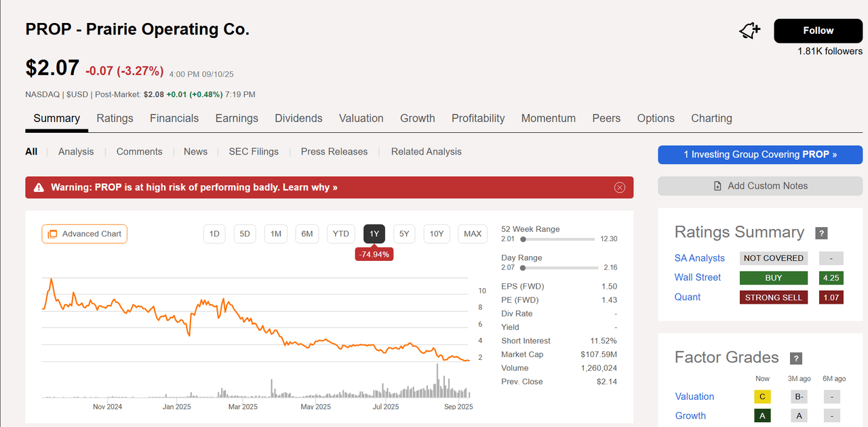868x427 pixels.
Task: Click the Day Range slider handle
Action: tap(522, 267)
